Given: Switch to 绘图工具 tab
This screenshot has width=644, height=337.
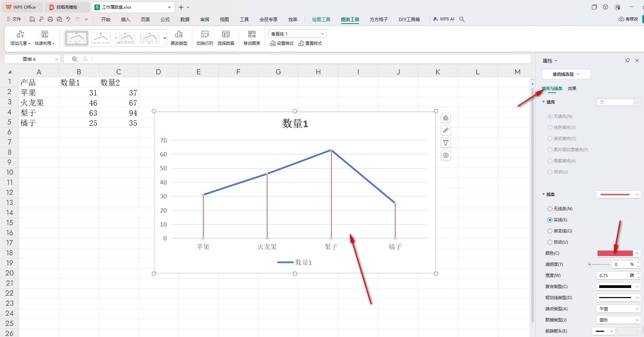Looking at the screenshot, I should pos(321,19).
